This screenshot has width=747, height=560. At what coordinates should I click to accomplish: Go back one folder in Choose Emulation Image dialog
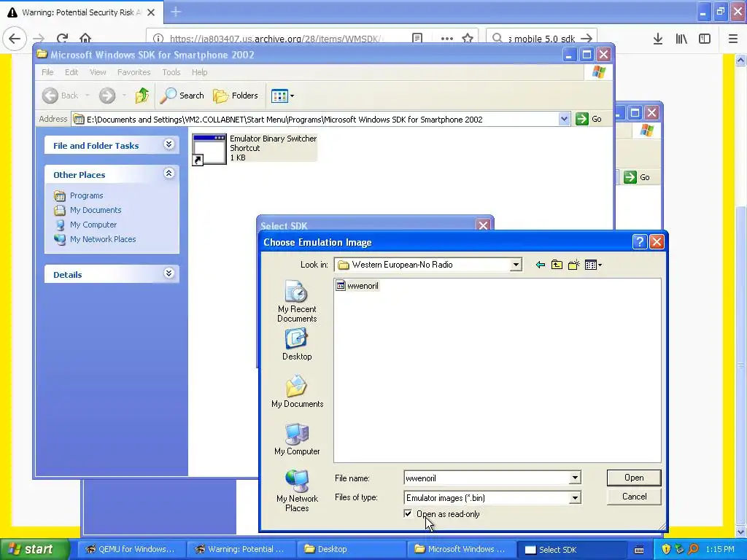click(x=541, y=265)
